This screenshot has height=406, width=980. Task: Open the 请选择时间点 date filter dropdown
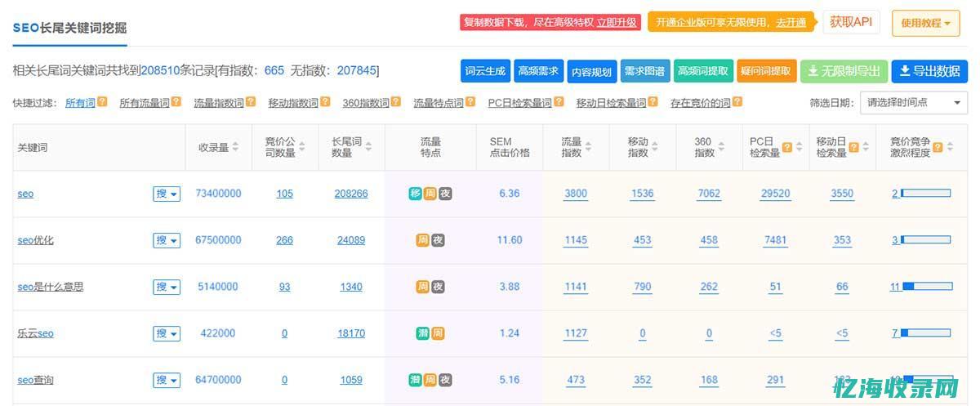(915, 103)
